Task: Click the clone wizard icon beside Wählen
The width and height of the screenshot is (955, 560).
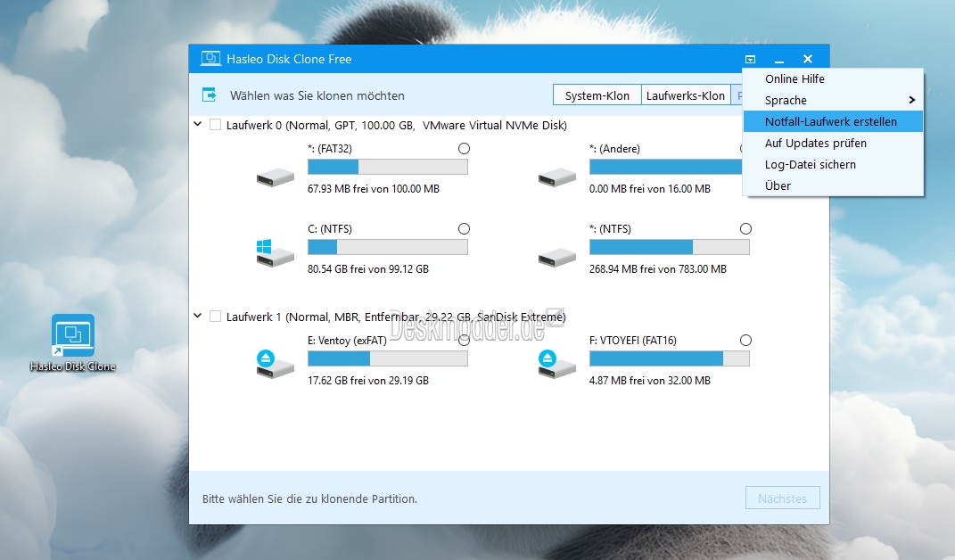Action: click(209, 95)
